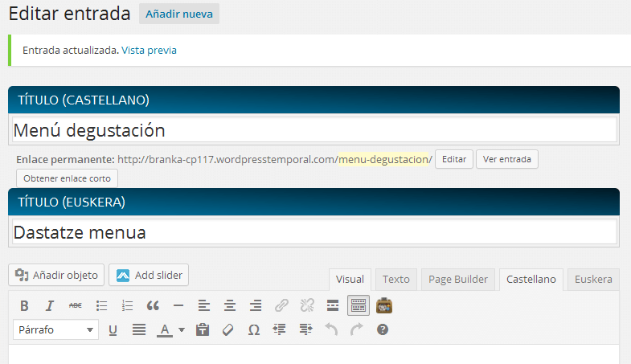Toggle bold formatting in editor toolbar
Viewport: 631px width, 364px height.
coord(24,306)
